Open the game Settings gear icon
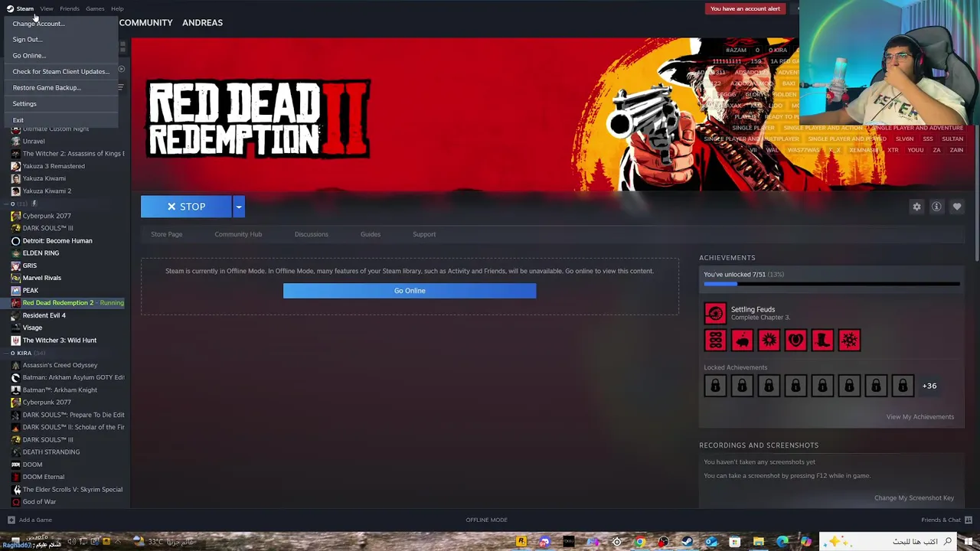980x551 pixels. click(x=916, y=207)
